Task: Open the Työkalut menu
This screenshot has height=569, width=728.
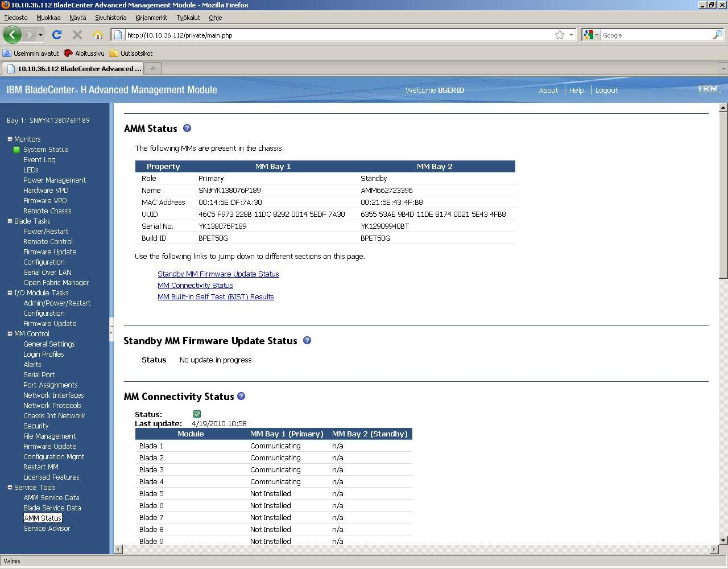Action: pyautogui.click(x=188, y=18)
